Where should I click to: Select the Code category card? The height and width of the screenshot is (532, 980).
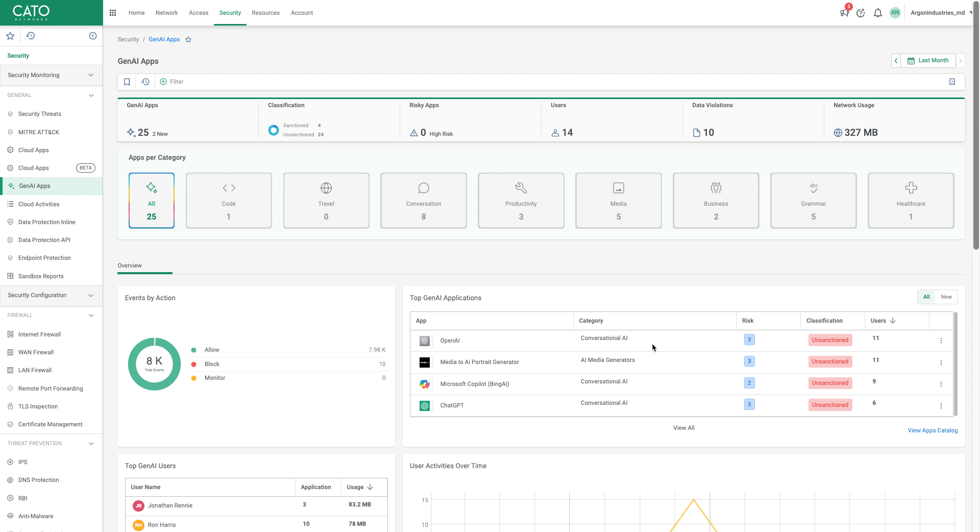[229, 201]
